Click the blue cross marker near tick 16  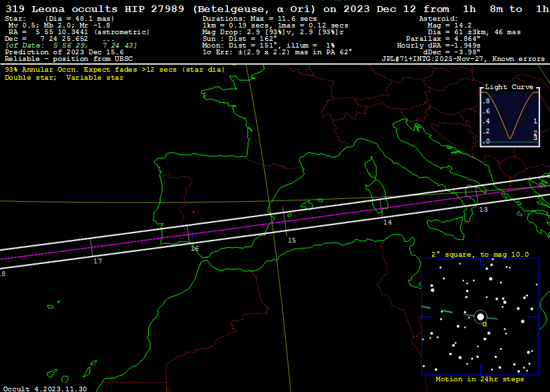(192, 236)
